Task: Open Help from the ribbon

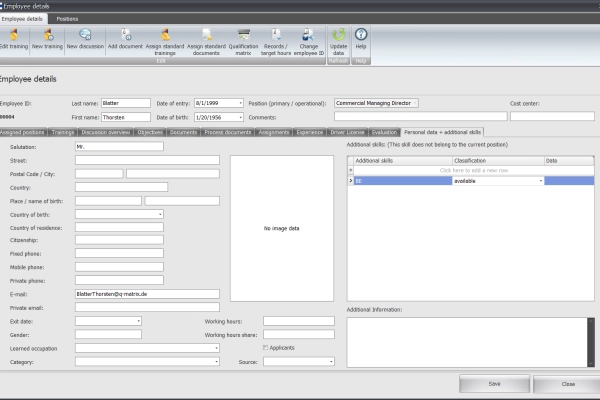Action: 361,36
